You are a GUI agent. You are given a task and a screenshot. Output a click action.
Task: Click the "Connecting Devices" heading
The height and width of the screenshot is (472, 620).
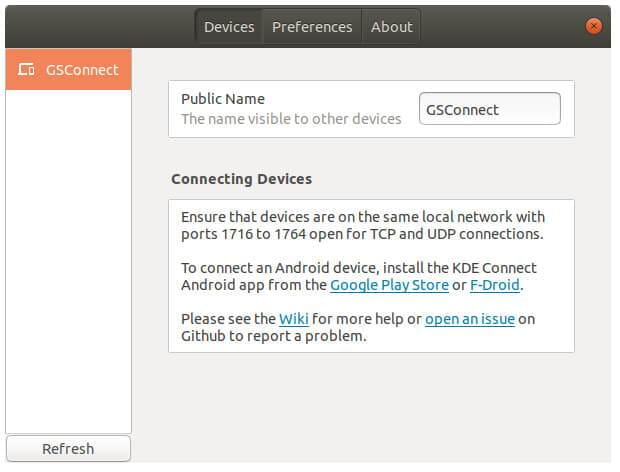(241, 179)
